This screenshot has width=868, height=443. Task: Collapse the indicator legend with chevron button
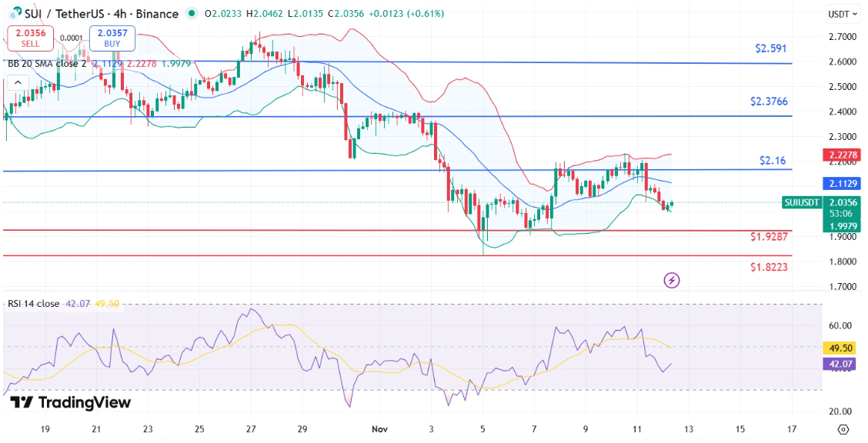point(17,82)
